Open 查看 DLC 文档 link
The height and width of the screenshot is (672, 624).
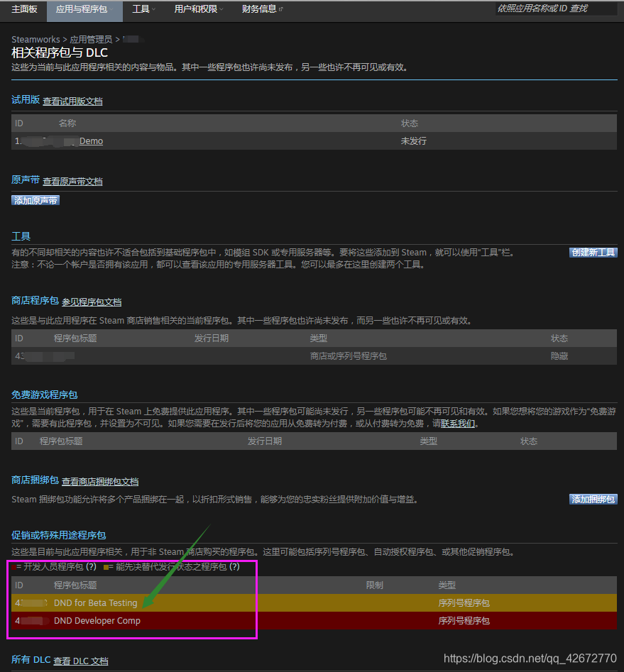pos(81,661)
